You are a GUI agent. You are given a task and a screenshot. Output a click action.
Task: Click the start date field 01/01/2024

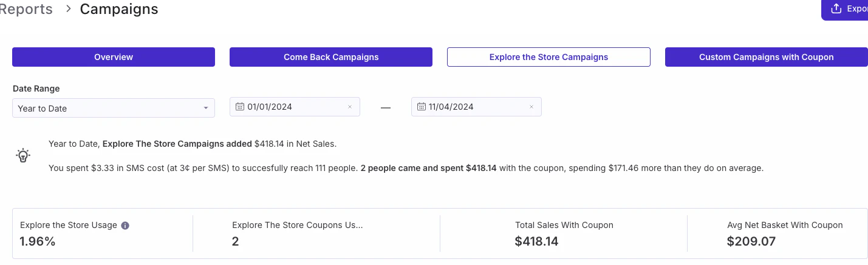[292, 107]
